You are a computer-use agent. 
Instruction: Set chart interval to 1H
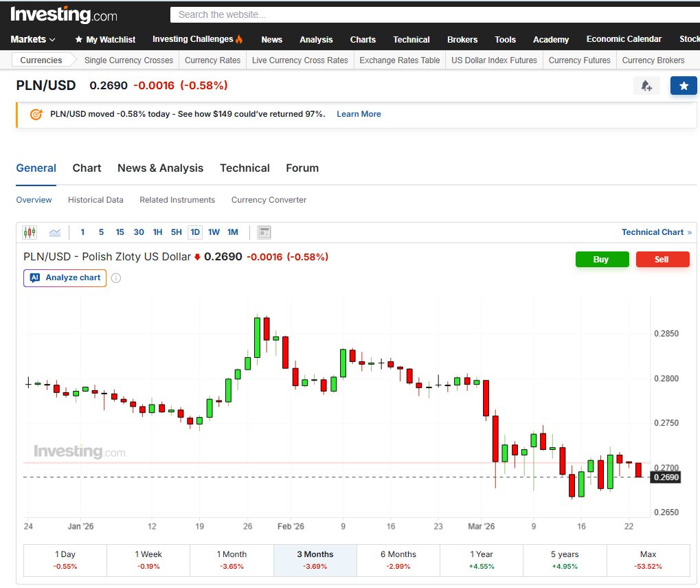coord(157,232)
